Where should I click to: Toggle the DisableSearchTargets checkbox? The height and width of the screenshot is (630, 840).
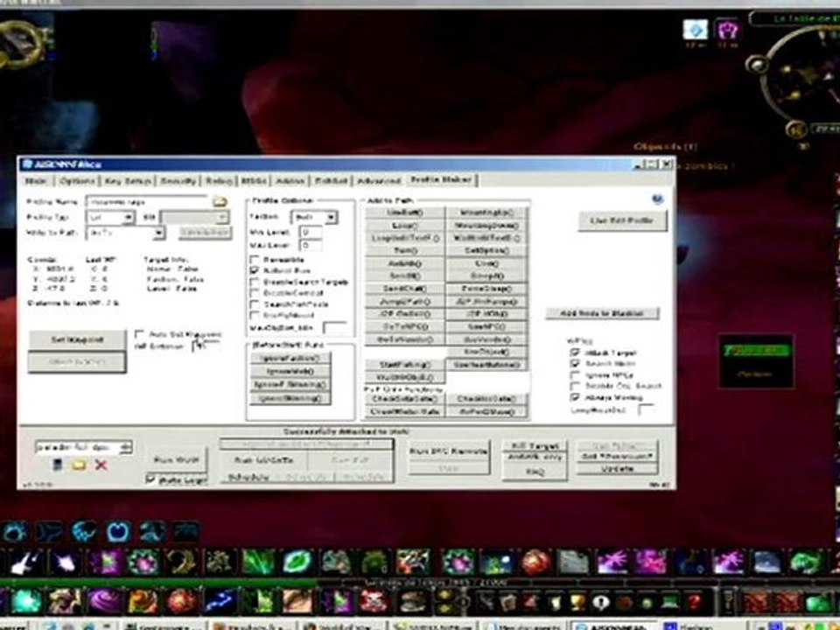coord(255,282)
